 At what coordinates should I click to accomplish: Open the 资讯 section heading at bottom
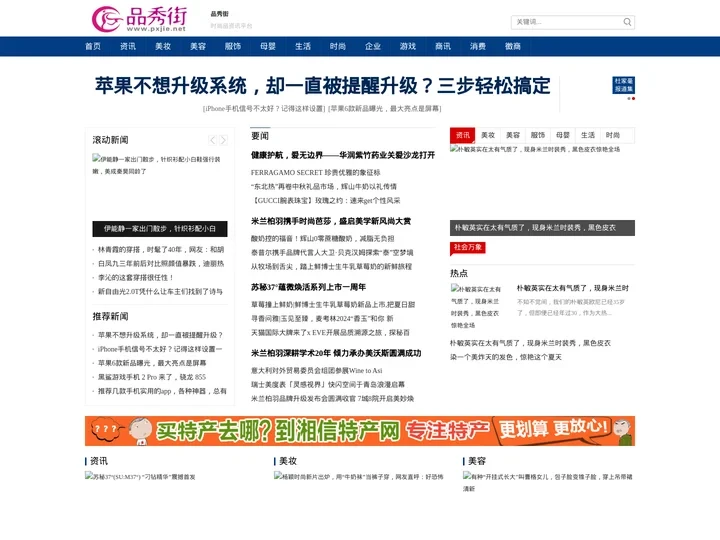click(x=99, y=461)
